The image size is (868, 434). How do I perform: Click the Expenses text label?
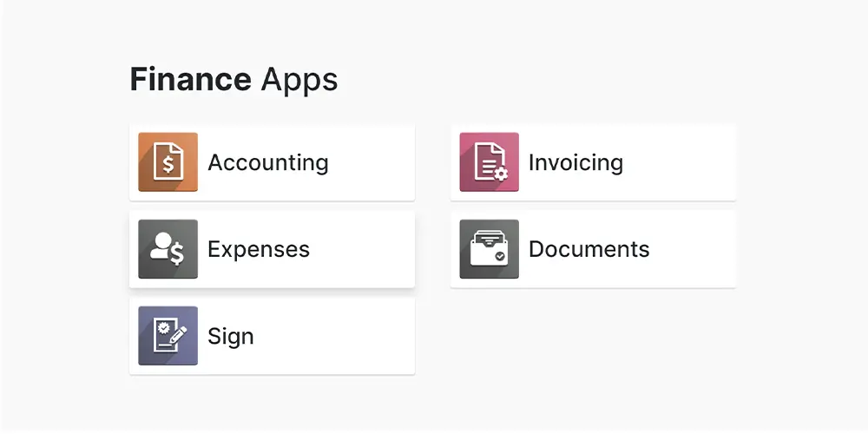click(x=258, y=249)
